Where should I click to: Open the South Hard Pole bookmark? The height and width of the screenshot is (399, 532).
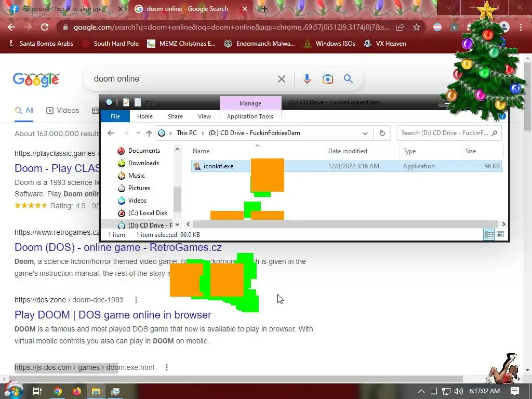(111, 44)
